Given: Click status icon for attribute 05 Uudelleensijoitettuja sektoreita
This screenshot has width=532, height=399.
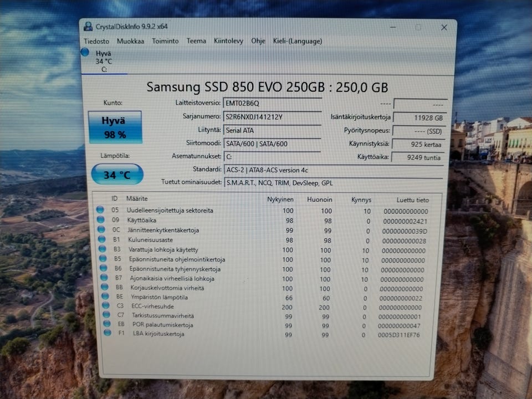Looking at the screenshot, I should pyautogui.click(x=100, y=209).
